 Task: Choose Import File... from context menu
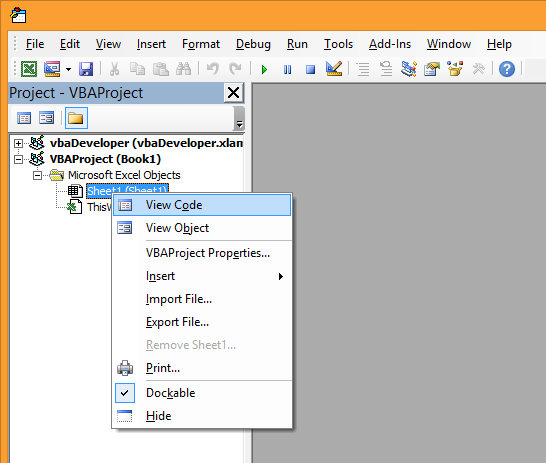(x=202, y=299)
